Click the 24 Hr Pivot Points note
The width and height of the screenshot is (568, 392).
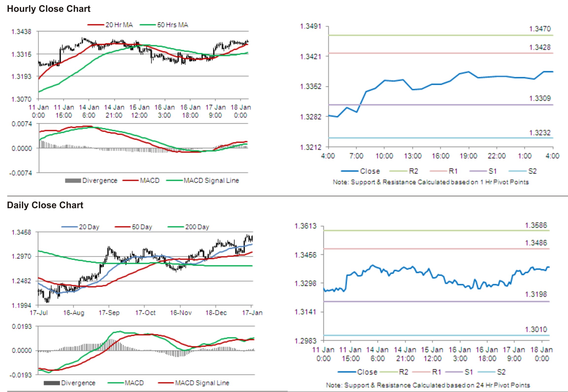(428, 385)
